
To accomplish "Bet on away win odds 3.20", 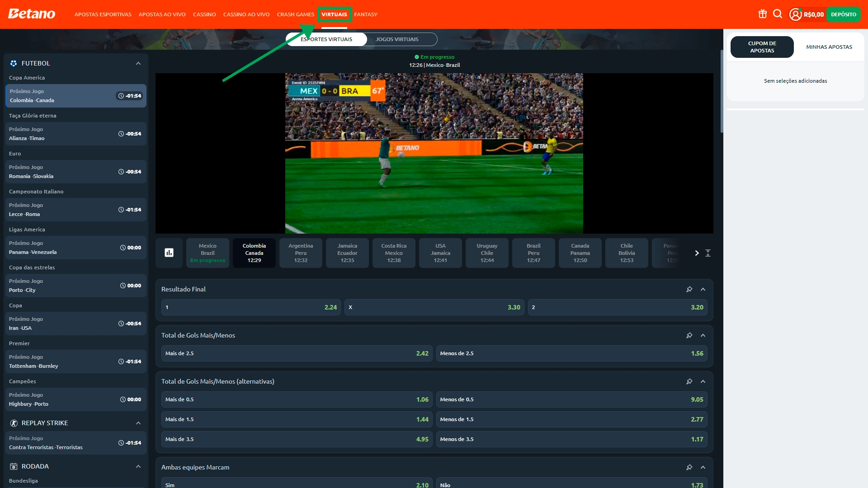I will 618,307.
